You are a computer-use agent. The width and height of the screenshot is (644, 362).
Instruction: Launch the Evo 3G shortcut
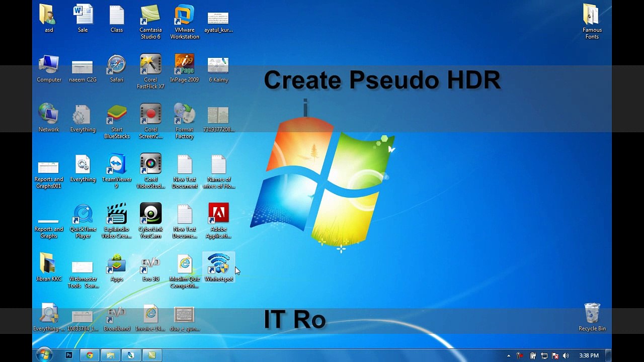tap(150, 268)
